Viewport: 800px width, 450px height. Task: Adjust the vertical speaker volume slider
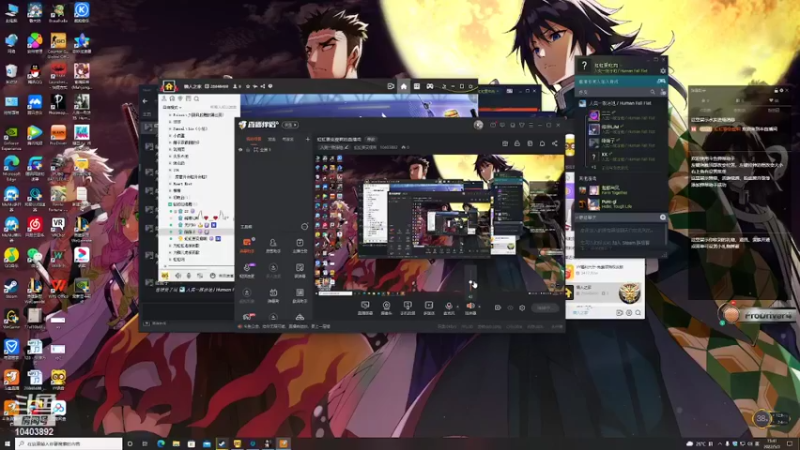[470, 282]
